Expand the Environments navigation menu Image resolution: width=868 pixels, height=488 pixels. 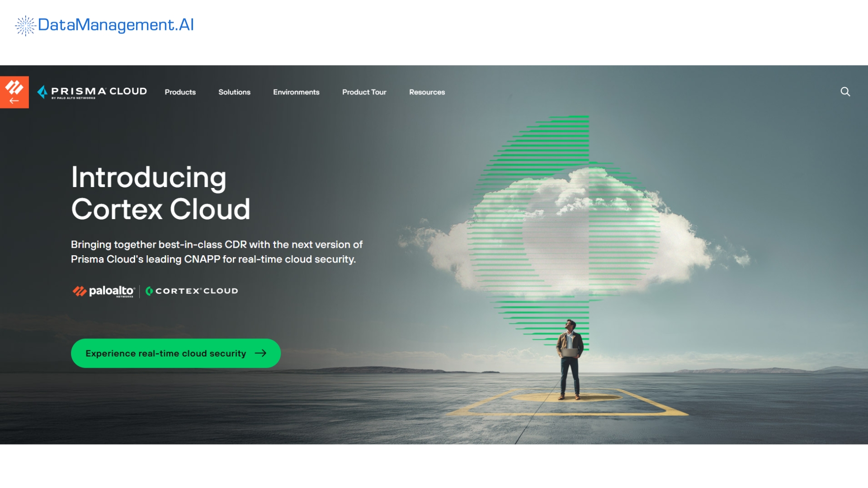(x=296, y=92)
